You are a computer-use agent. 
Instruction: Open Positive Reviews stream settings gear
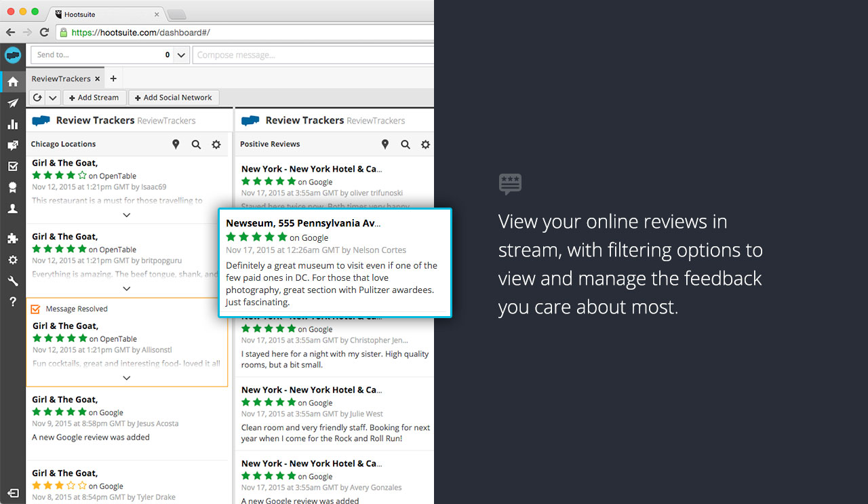[425, 144]
